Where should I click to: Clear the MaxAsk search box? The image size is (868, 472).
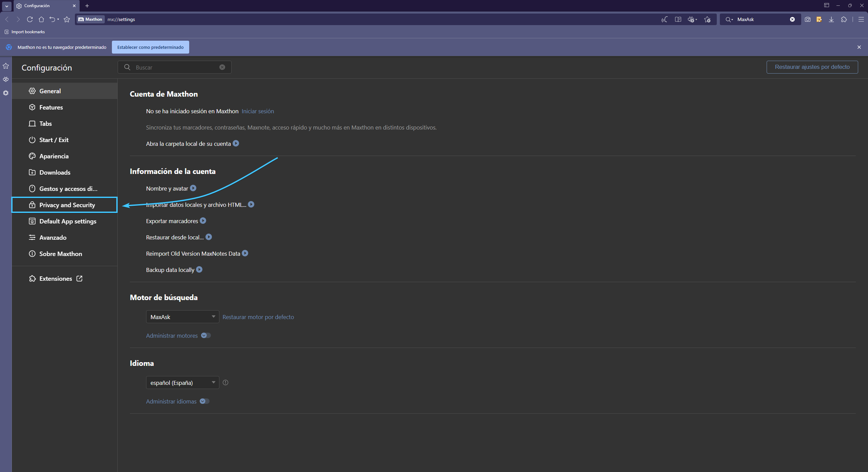tap(792, 19)
